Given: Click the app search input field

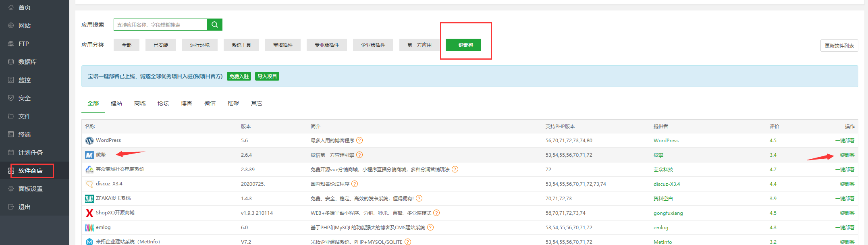Looking at the screenshot, I should tap(160, 25).
